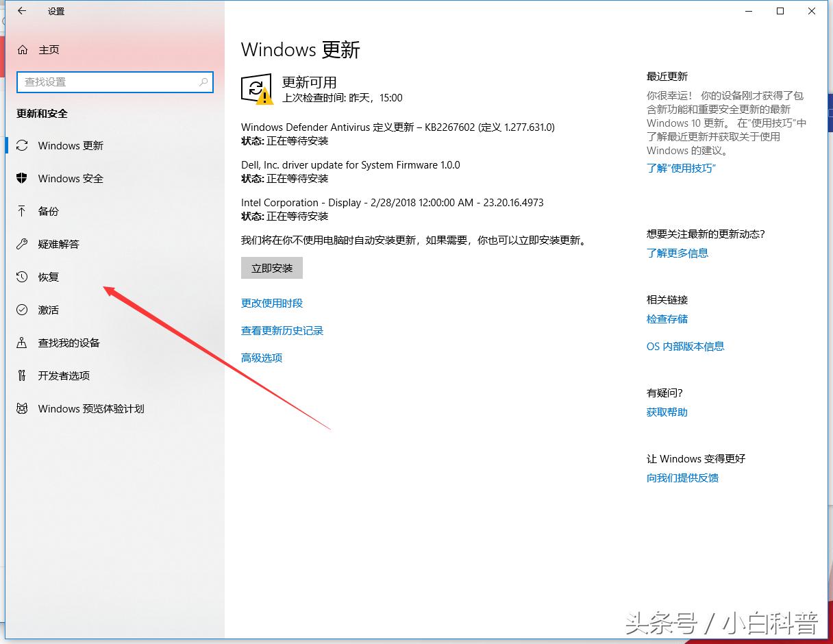Click the back arrow in Settings title bar
This screenshot has height=644, width=833.
22,11
